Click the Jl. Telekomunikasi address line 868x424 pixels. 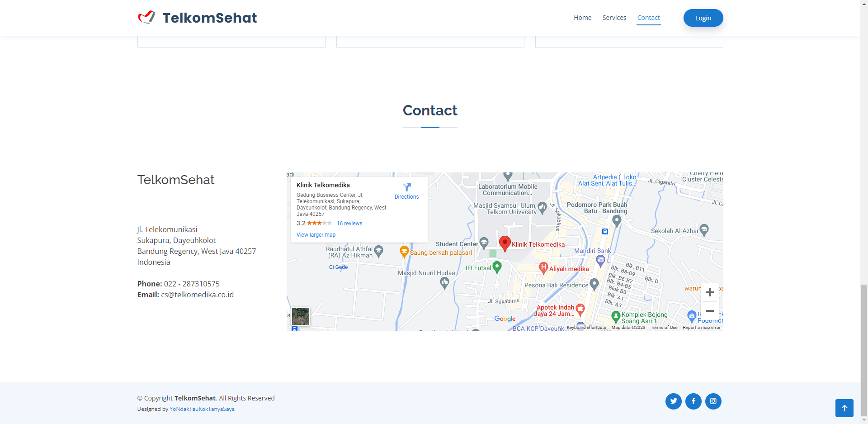point(167,229)
